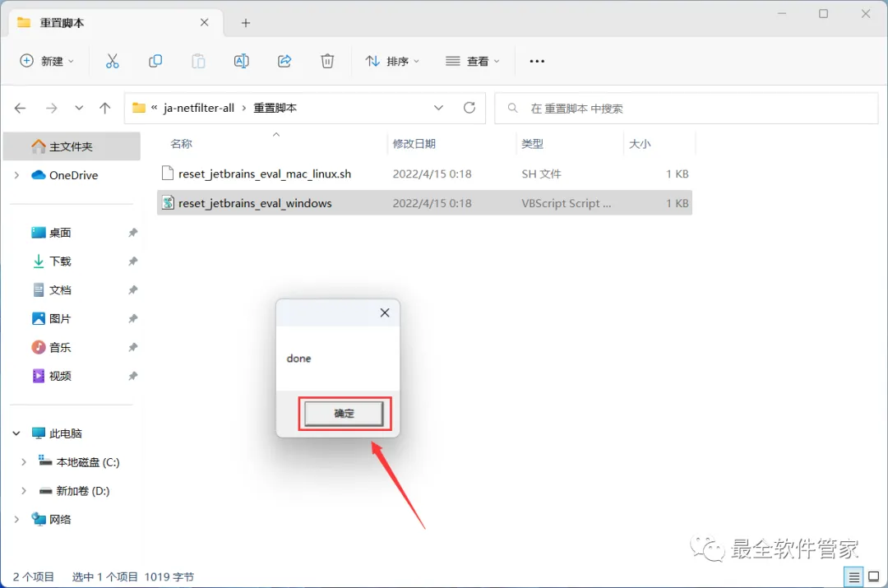This screenshot has width=888, height=588.
Task: Close the done dialog with X
Action: coord(385,313)
